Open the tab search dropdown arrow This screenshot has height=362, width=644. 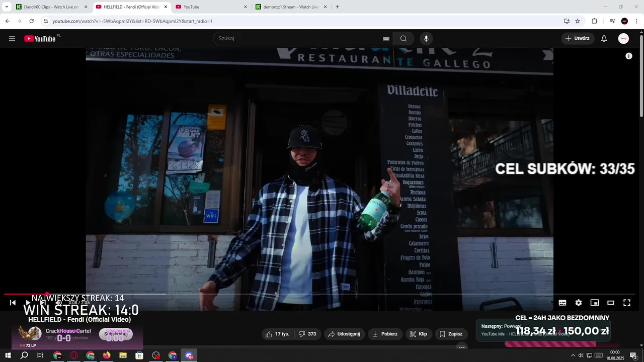(7, 7)
